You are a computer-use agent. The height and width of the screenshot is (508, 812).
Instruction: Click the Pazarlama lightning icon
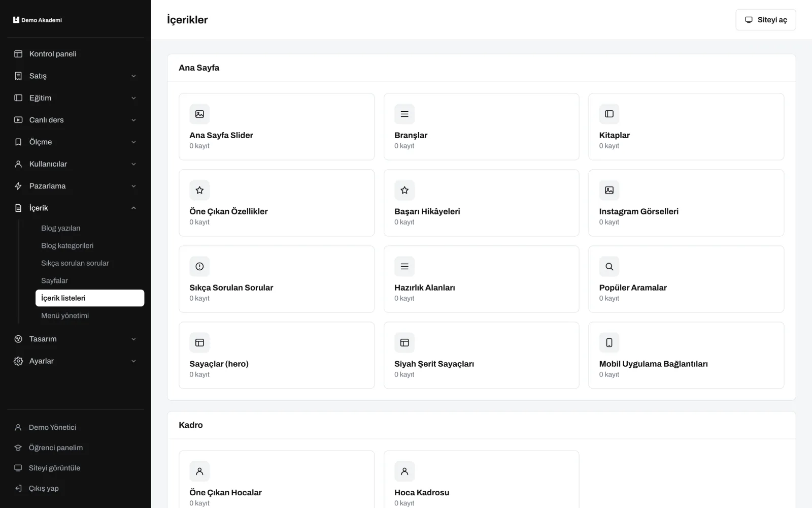coord(18,186)
